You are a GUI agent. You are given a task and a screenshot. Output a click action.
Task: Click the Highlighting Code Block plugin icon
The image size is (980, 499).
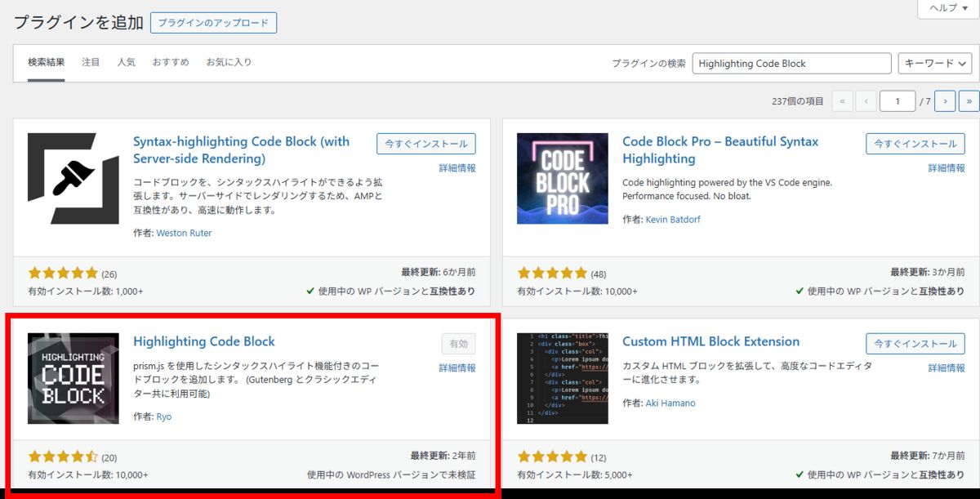(73, 378)
